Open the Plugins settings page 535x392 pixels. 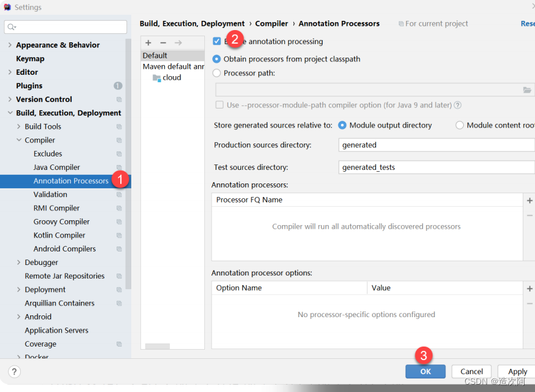pyautogui.click(x=29, y=86)
